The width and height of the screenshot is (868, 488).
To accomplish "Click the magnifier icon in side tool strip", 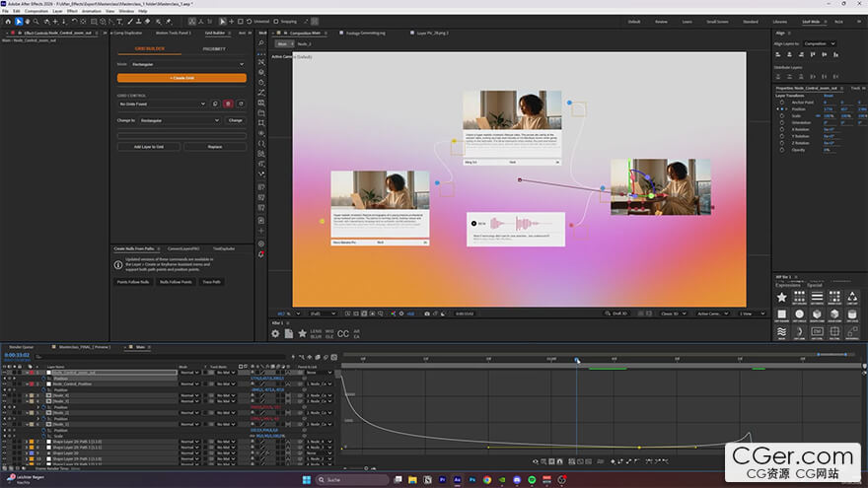I will coord(261,42).
